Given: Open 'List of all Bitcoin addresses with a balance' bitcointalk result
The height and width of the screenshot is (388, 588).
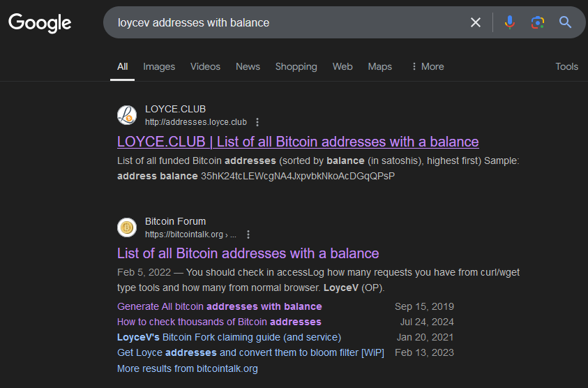Looking at the screenshot, I should click(x=248, y=253).
